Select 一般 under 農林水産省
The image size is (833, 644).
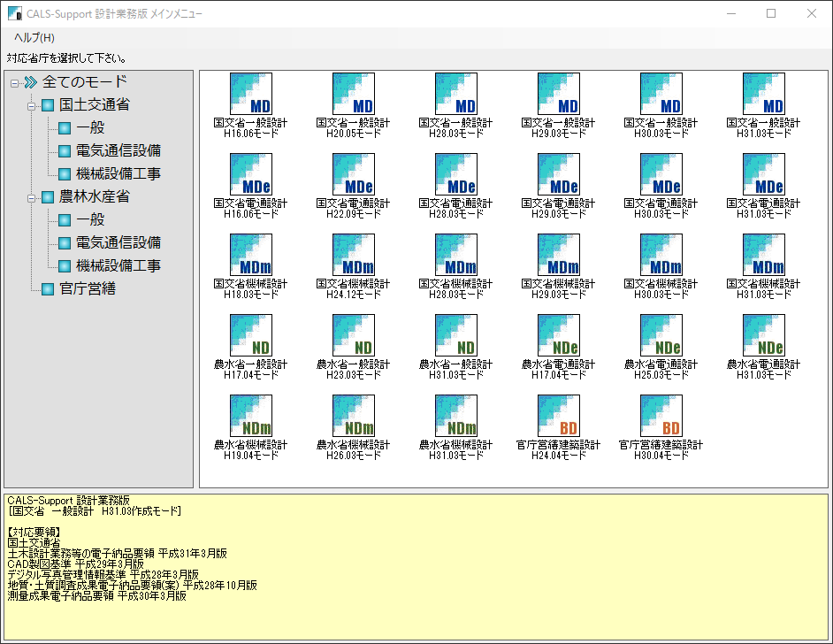(x=90, y=219)
